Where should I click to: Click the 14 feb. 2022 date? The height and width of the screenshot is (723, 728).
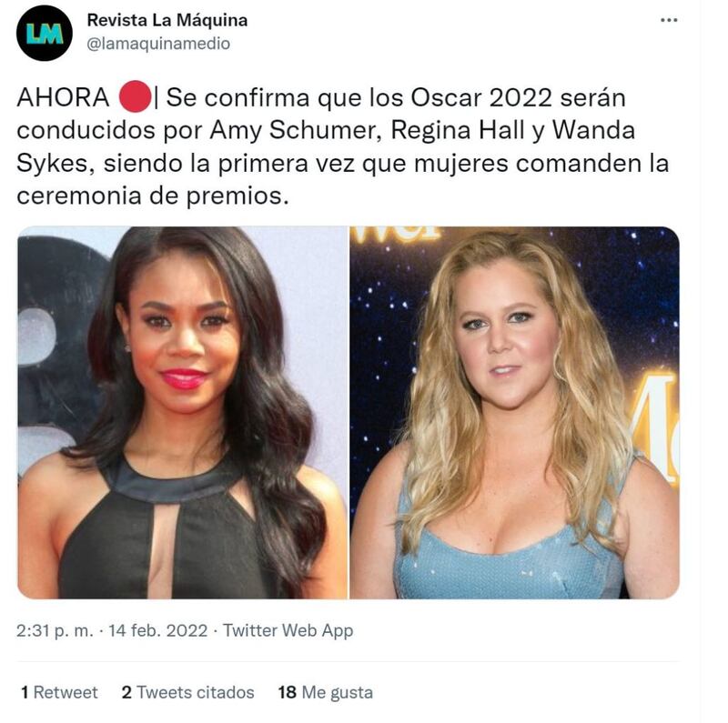[x=157, y=630]
